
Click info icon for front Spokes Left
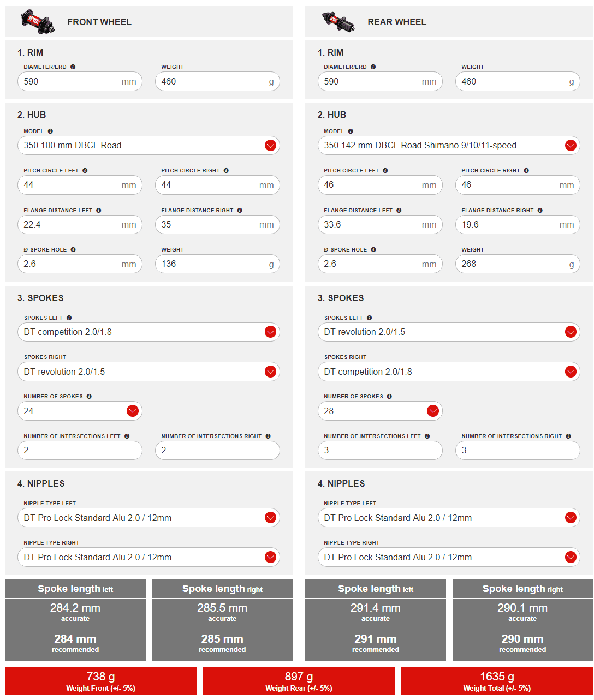click(x=69, y=318)
